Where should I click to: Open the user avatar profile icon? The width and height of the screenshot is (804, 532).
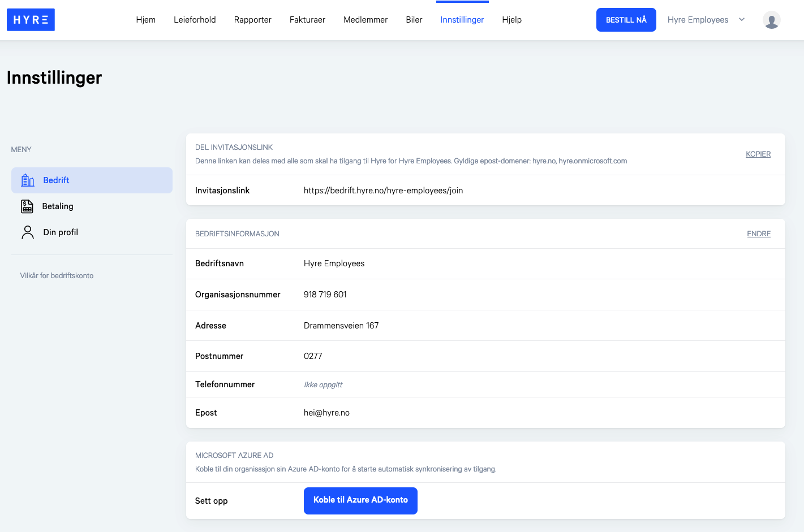(771, 20)
